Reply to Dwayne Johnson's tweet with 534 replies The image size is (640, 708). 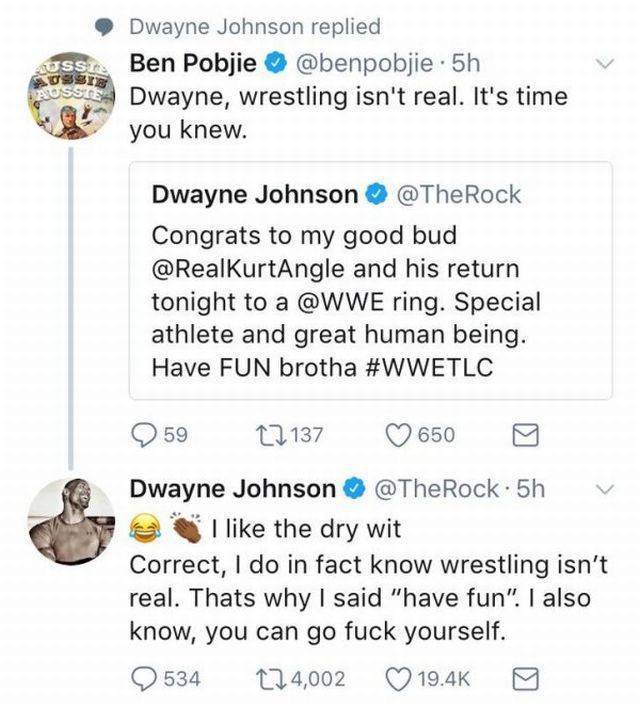coord(146,679)
